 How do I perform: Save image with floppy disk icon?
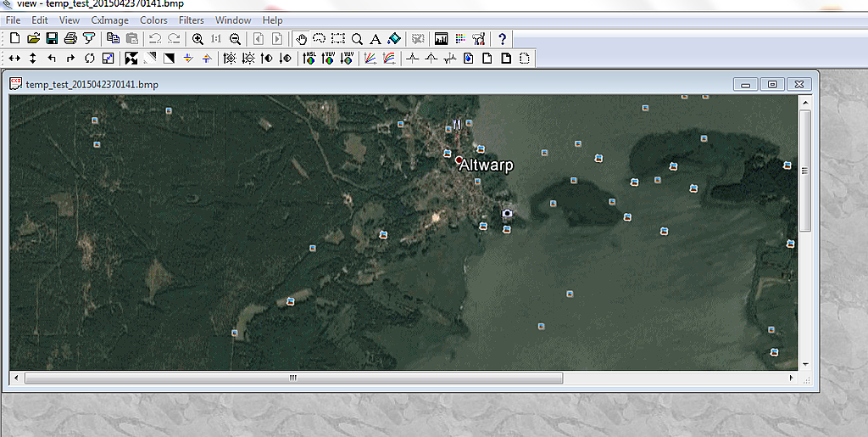pyautogui.click(x=52, y=39)
